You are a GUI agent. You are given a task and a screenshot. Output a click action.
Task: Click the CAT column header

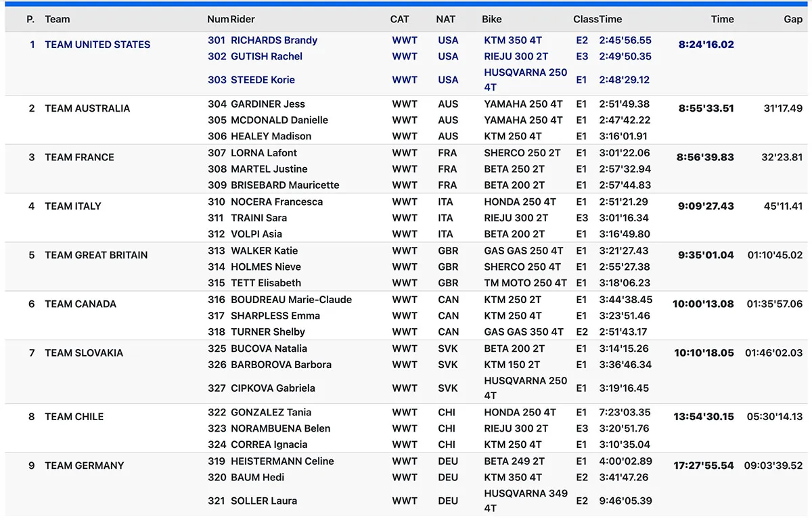pos(400,19)
